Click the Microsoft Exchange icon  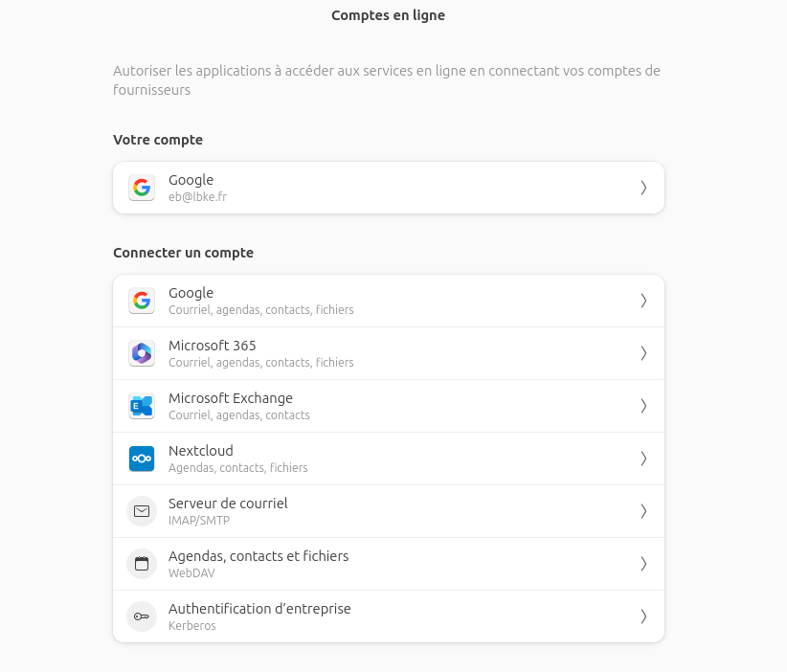pos(142,406)
